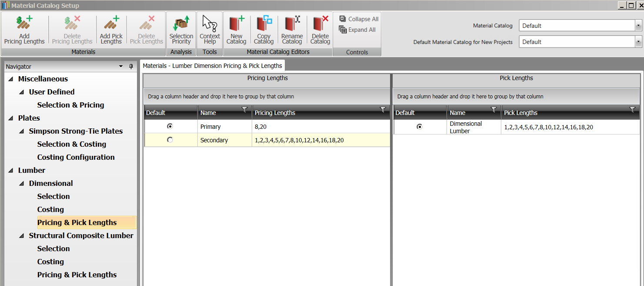Collapse Structural Composite Lumber node
Image resolution: width=644 pixels, height=286 pixels.
tap(21, 236)
